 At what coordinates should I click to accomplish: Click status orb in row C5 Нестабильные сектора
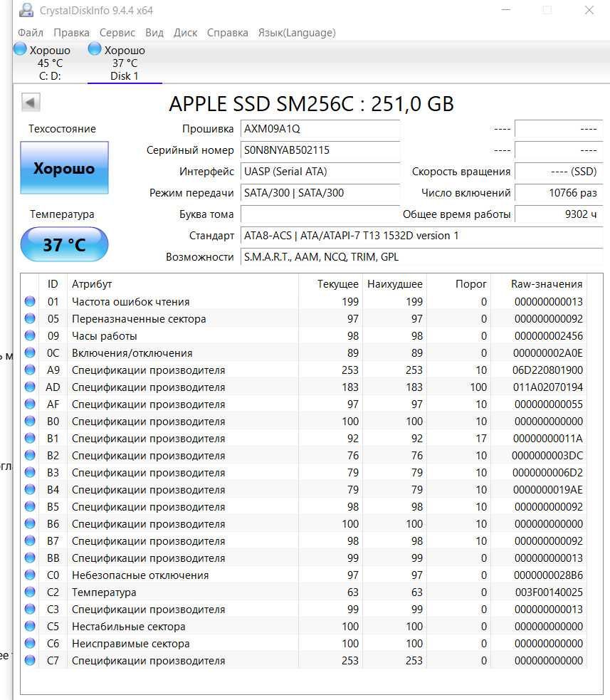(30, 626)
